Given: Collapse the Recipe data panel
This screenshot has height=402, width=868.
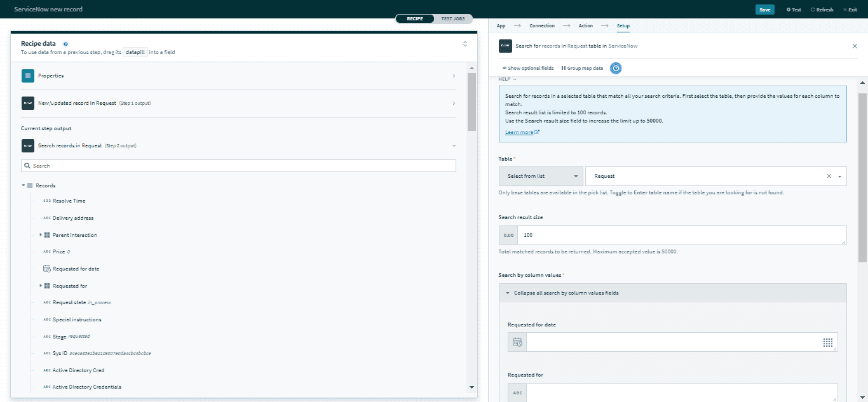Looking at the screenshot, I should coord(465,44).
